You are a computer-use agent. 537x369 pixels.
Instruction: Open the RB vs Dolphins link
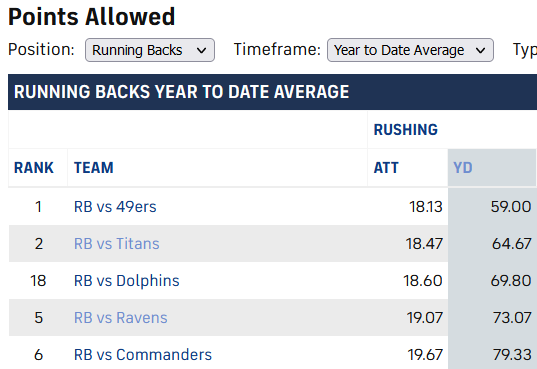(x=127, y=281)
